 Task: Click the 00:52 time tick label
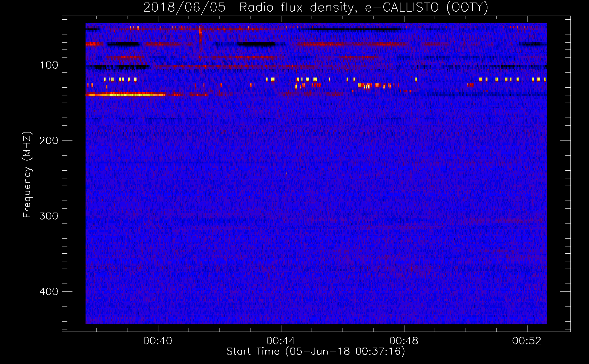(x=527, y=341)
